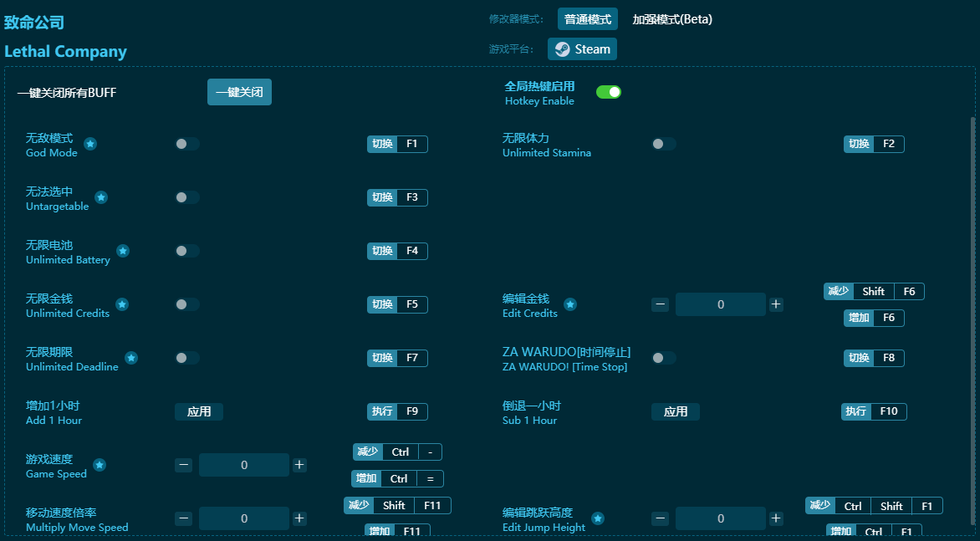
Task: Switch on Unlimited Credits
Action: click(x=186, y=304)
